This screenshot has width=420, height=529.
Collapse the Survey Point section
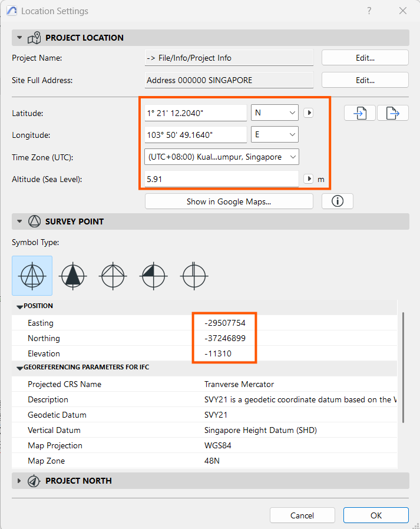pos(18,221)
